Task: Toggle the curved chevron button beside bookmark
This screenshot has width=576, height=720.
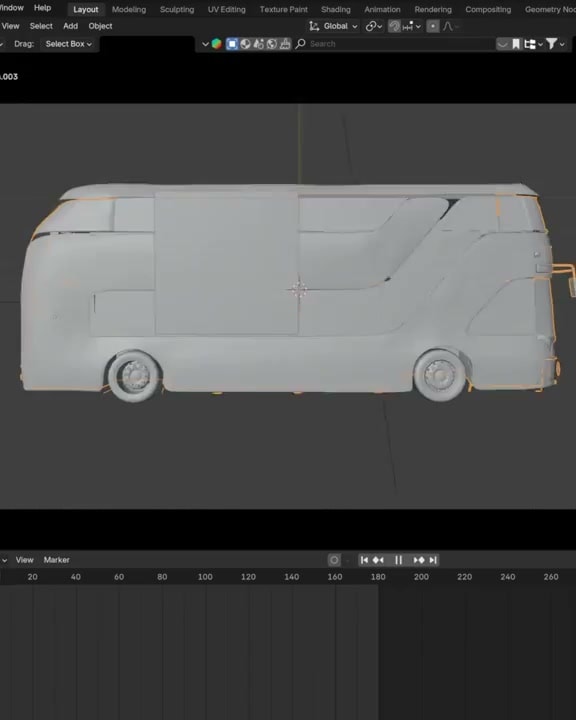Action: pos(503,44)
